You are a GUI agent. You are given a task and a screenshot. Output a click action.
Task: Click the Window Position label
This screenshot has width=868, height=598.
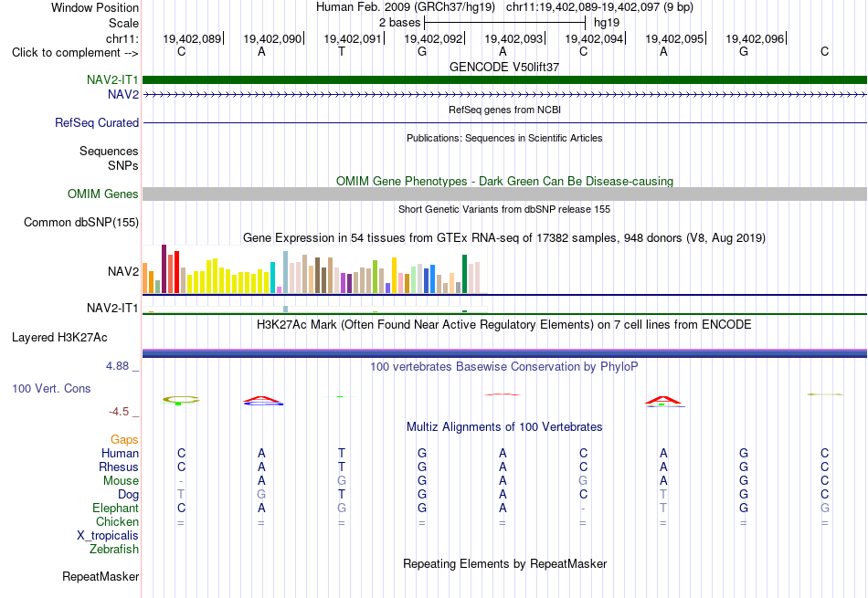(x=95, y=7)
